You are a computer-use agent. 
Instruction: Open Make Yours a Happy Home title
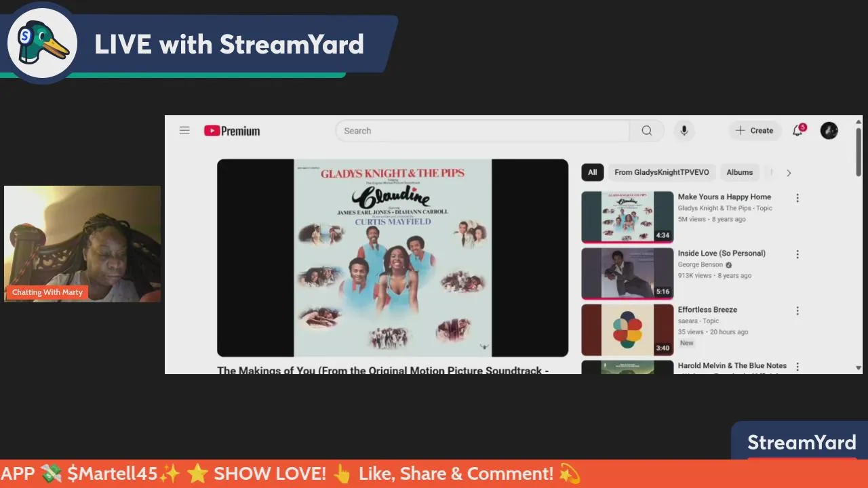724,197
